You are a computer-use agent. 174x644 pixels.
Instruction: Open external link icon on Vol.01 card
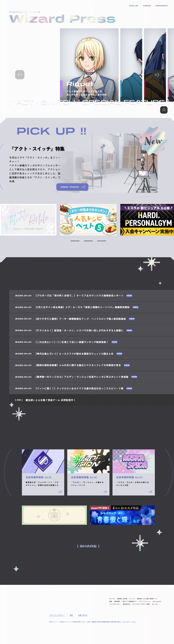tap(60, 492)
